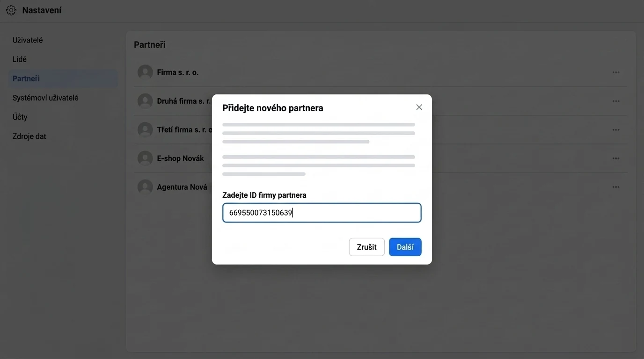Open Zdroje dat in the sidebar
This screenshot has height=359, width=644.
[x=29, y=136]
